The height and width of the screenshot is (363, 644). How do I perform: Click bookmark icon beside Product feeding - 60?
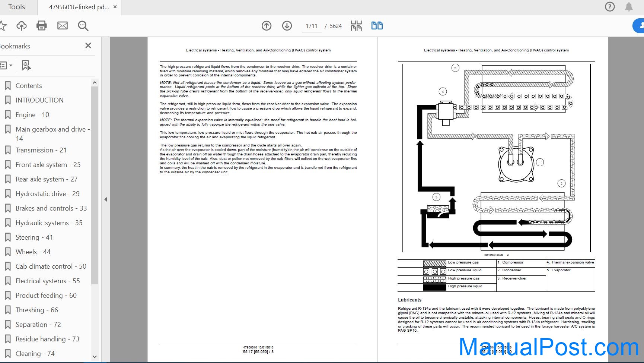click(8, 296)
